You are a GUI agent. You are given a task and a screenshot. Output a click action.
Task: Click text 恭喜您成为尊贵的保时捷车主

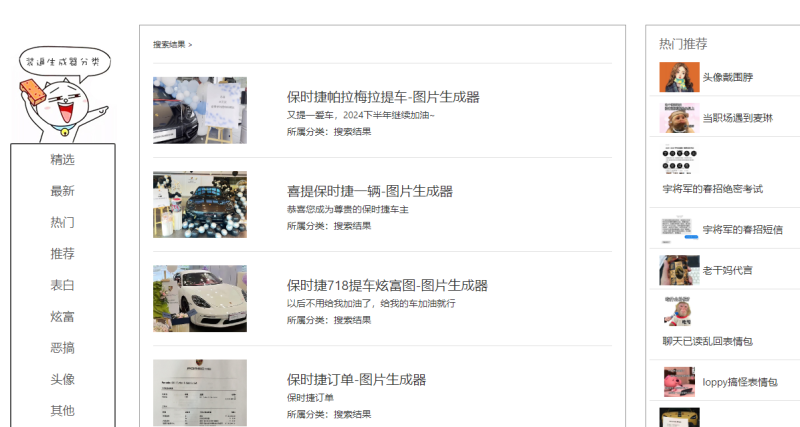(x=347, y=210)
